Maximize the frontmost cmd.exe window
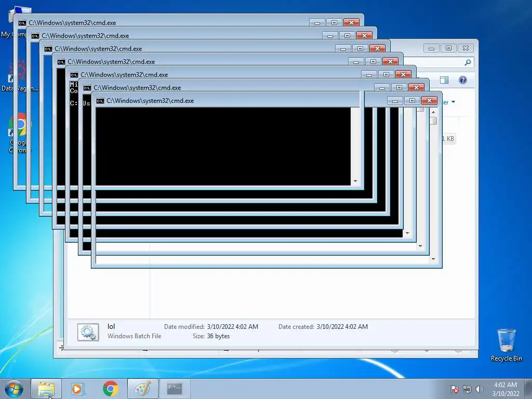This screenshot has width=532, height=399. click(x=412, y=100)
